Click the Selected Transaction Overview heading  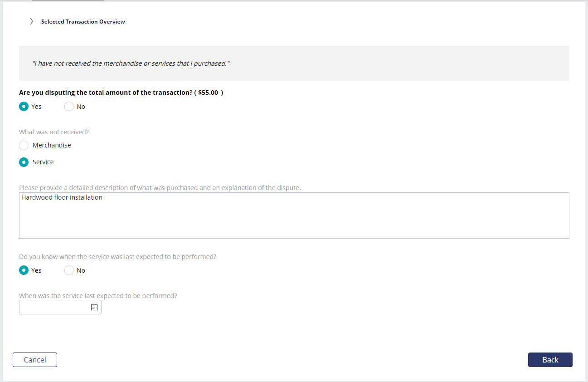83,22
